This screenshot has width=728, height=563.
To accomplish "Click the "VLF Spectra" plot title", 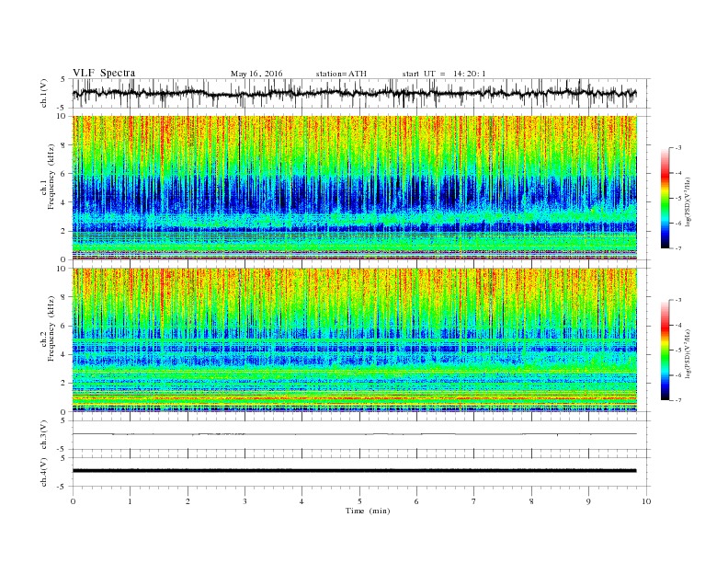I will click(104, 73).
